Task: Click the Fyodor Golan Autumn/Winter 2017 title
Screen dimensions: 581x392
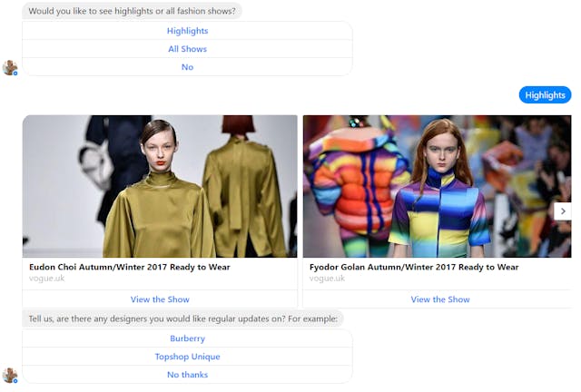Action: click(414, 268)
